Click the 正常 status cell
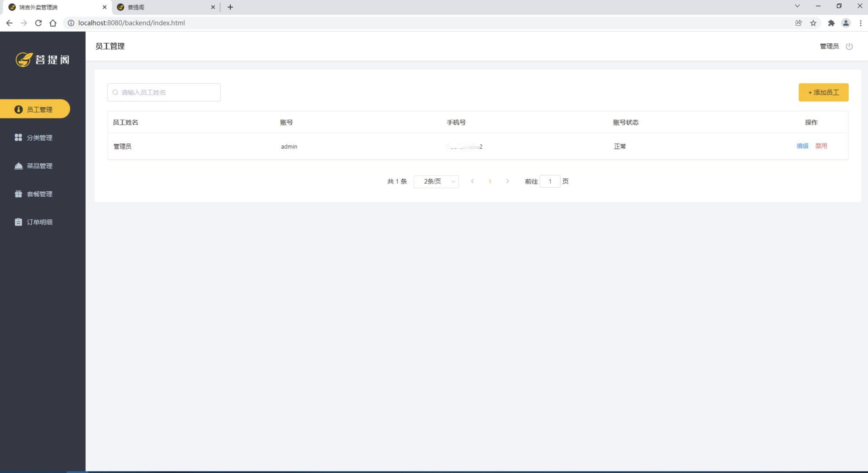Screen dimensions: 868x473 [x=620, y=147]
